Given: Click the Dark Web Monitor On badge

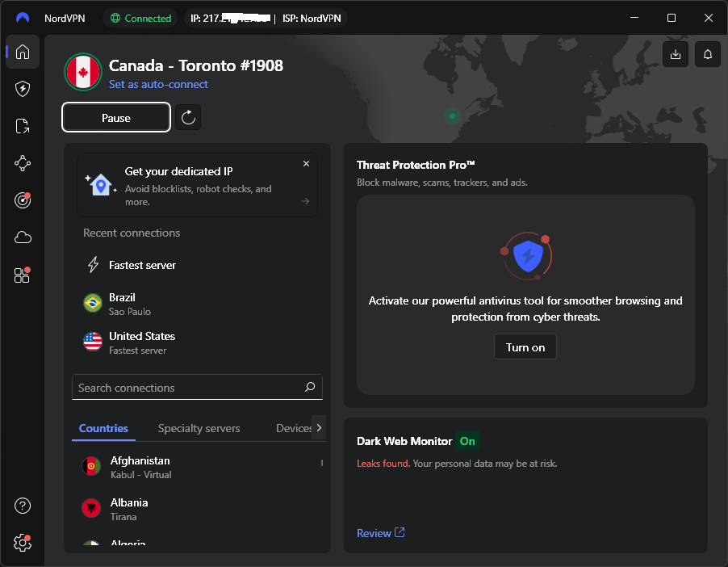Looking at the screenshot, I should [x=467, y=440].
